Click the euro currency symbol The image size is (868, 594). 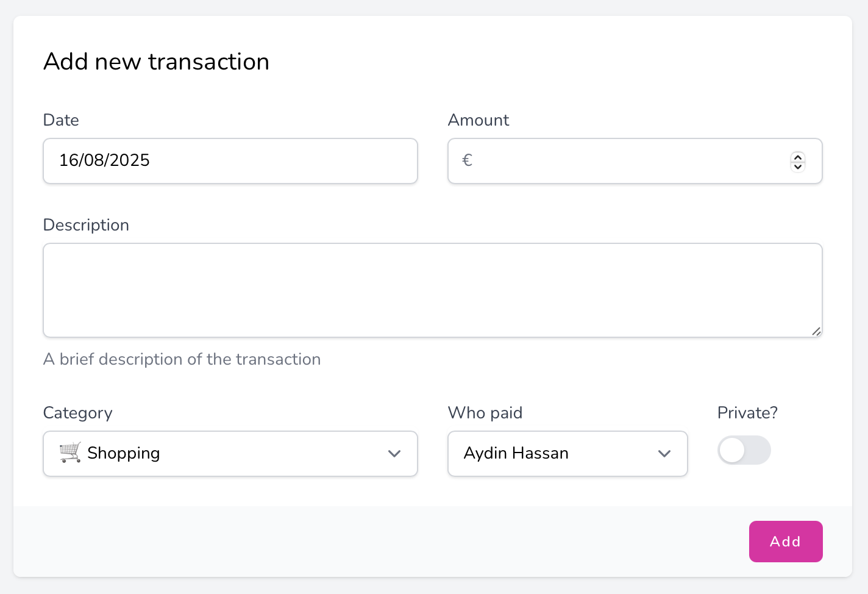click(x=468, y=160)
